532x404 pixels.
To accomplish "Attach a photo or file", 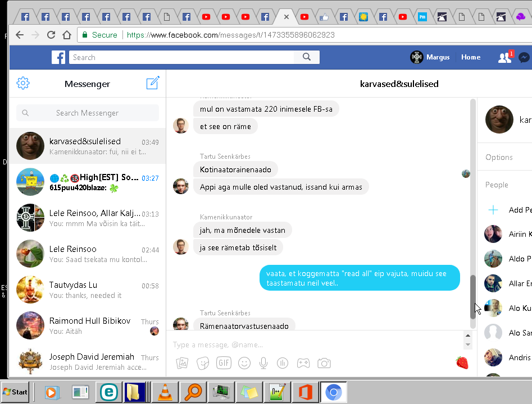I will [x=182, y=364].
